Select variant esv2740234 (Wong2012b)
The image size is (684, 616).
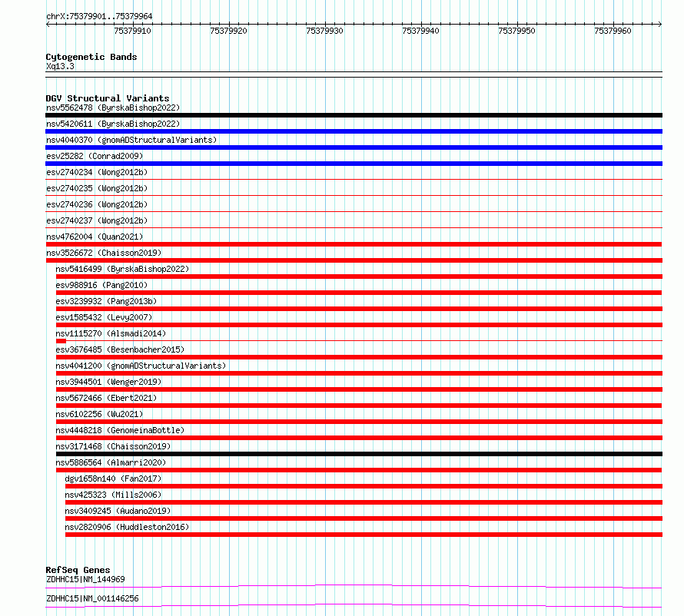(97, 172)
